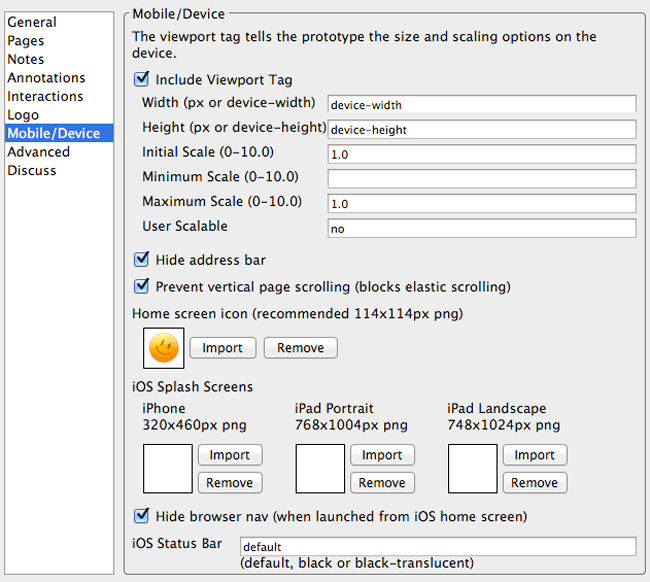Import a home screen icon image

tap(222, 348)
